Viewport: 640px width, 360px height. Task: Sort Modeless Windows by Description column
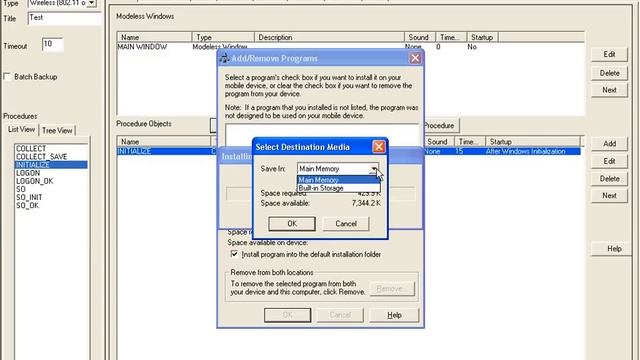tap(329, 37)
